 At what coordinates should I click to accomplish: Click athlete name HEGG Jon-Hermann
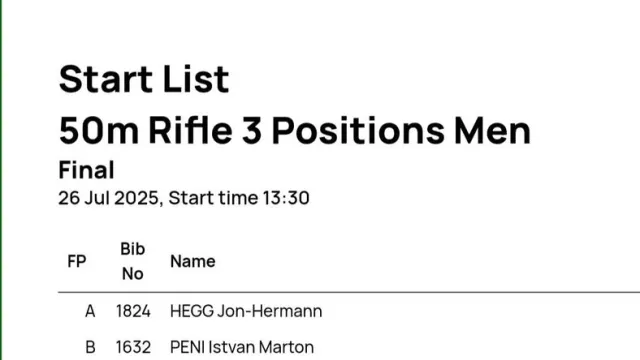click(246, 311)
